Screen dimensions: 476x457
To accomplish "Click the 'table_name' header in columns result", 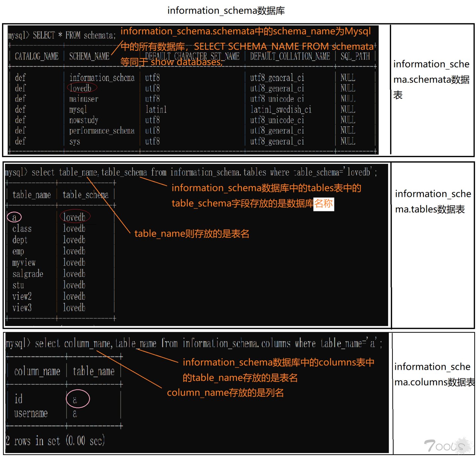I will tap(94, 372).
